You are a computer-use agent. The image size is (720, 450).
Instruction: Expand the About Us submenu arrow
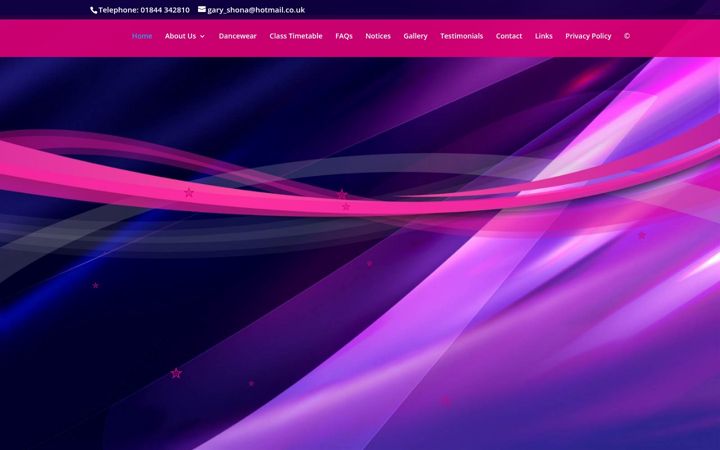[x=202, y=36]
